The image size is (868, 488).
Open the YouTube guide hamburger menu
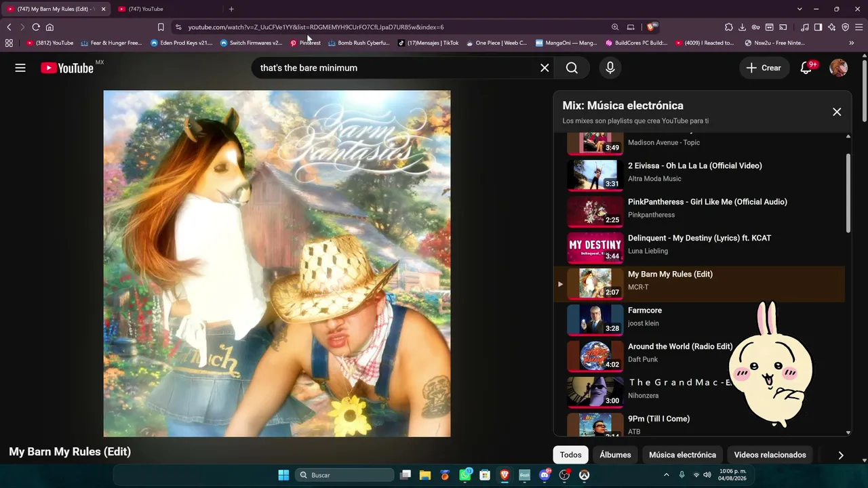[x=20, y=68]
